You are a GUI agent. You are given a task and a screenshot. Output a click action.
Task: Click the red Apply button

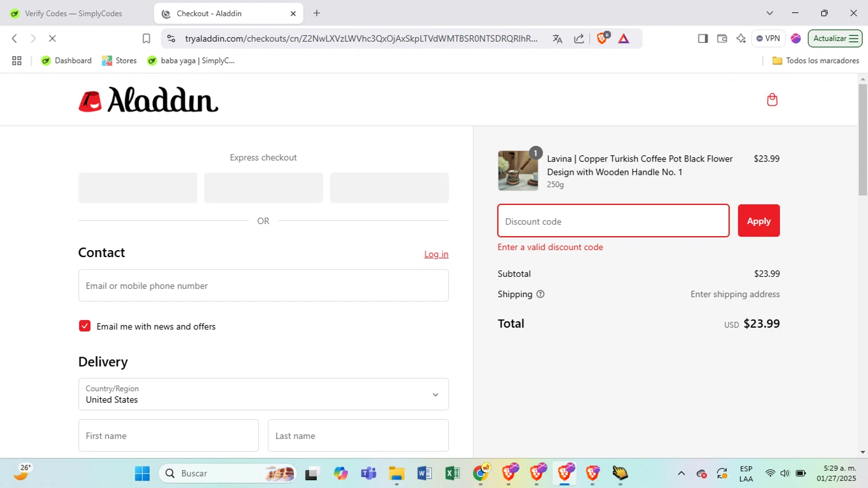click(759, 221)
